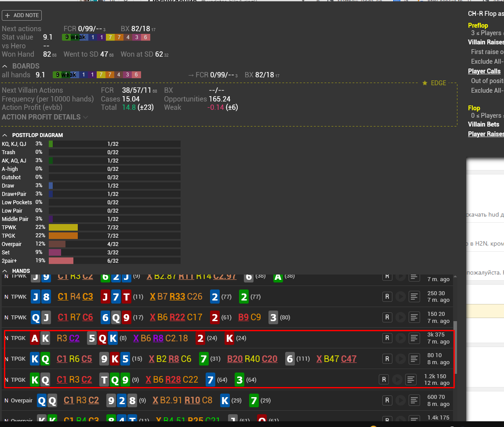Click the TPGK orange diagram bar
The height and width of the screenshot is (427, 504).
(x=63, y=236)
